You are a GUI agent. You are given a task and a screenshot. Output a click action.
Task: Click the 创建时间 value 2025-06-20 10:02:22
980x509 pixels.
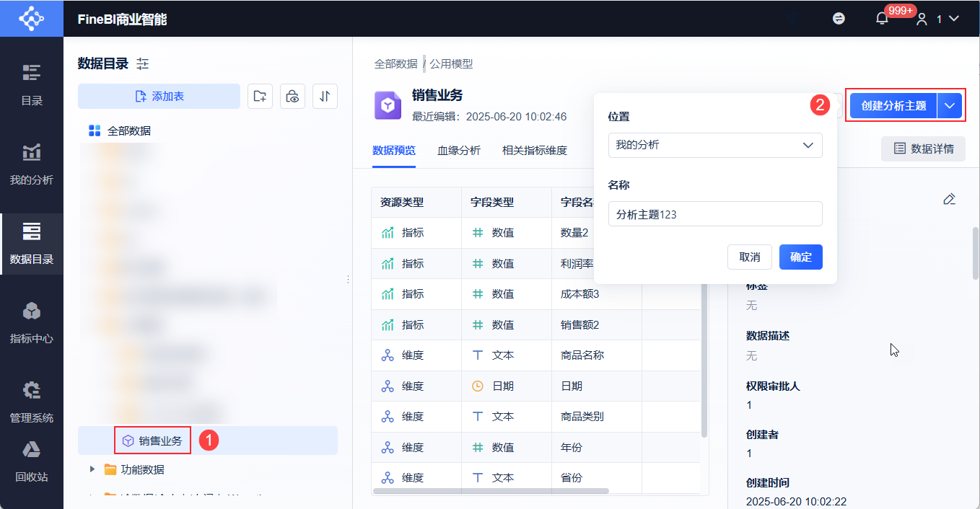tap(796, 501)
